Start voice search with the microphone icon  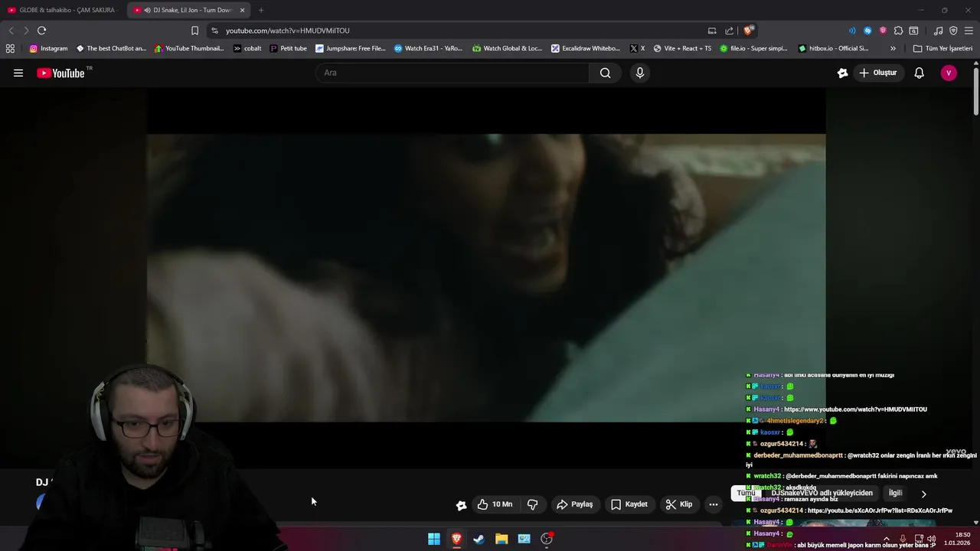coord(640,73)
